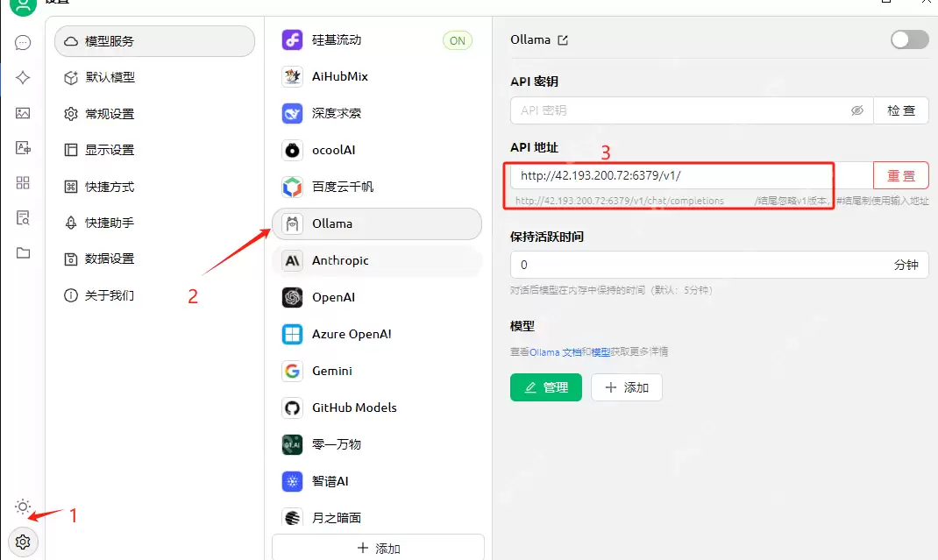Open the image generation sidebar icon

23,113
